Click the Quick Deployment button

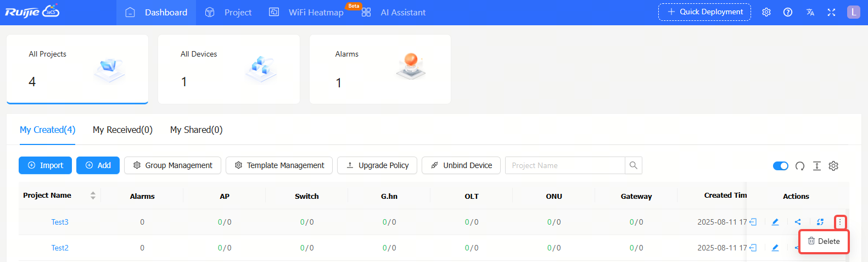point(704,12)
